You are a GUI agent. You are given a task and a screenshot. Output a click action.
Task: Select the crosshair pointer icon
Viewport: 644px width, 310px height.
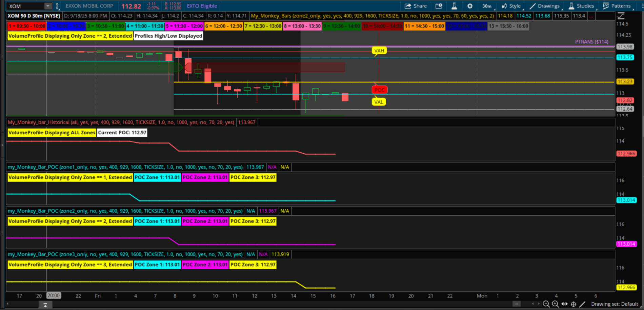[573, 304]
